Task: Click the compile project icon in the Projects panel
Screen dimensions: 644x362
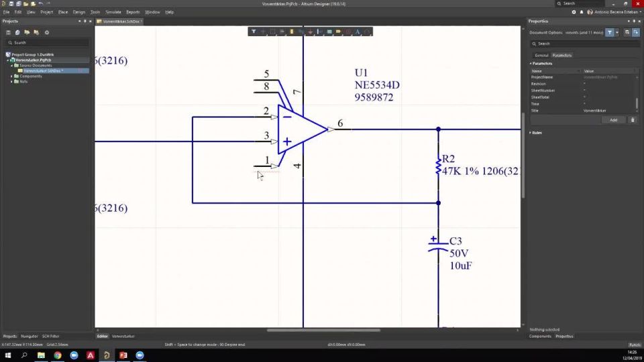Action: [x=17, y=32]
